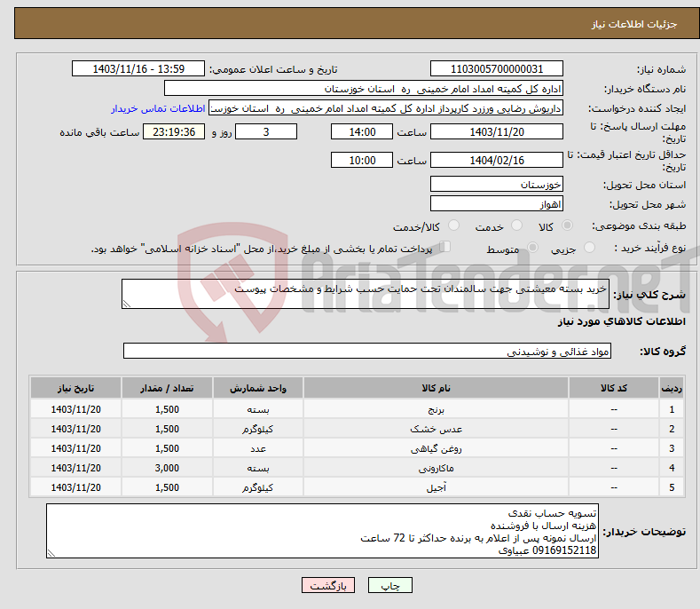The height and width of the screenshot is (609, 700).
Task: Click the واحد شمارش column header
Action: [258, 388]
